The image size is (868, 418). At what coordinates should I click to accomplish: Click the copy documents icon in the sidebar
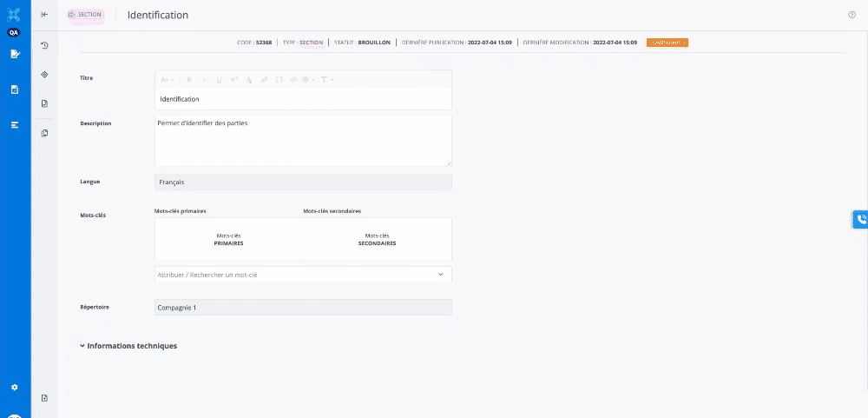click(x=44, y=133)
